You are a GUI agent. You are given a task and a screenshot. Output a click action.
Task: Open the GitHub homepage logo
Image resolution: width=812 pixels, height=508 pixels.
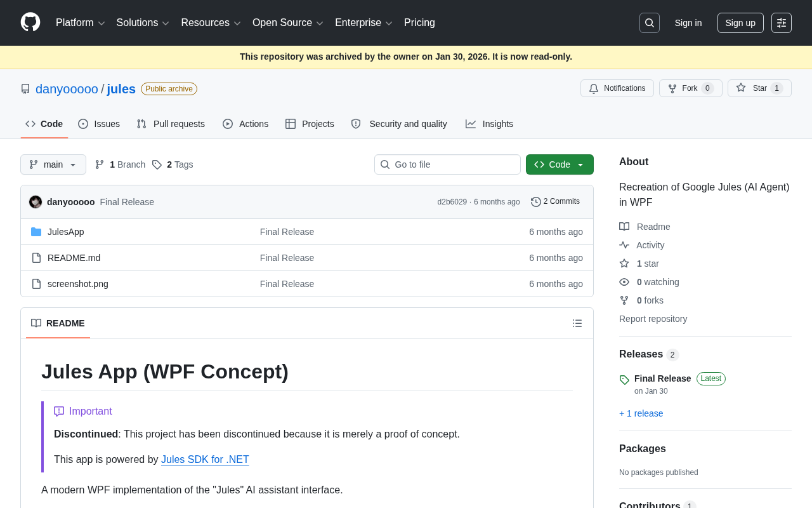30,22
